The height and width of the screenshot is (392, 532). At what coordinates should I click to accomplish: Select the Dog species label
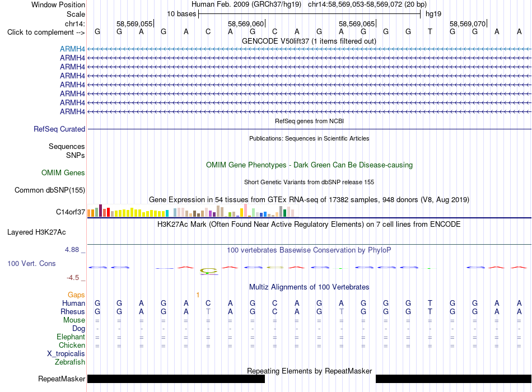[78, 329]
